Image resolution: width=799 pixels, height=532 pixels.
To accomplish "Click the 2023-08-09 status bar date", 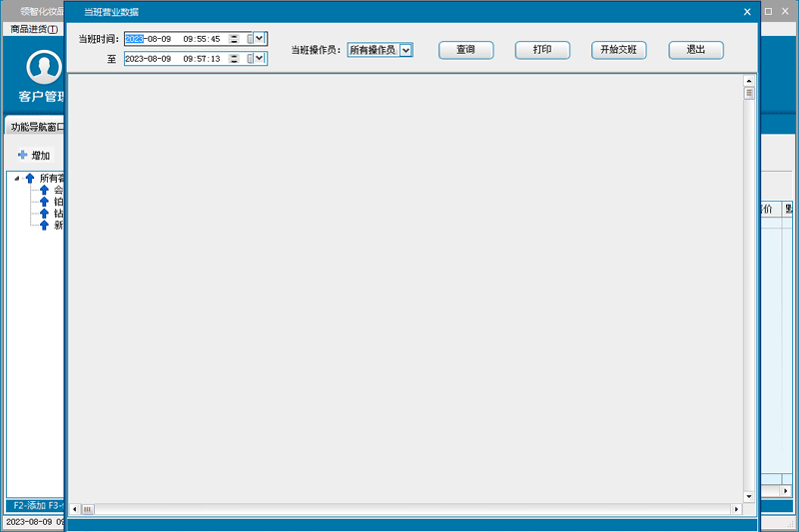I will [29, 522].
